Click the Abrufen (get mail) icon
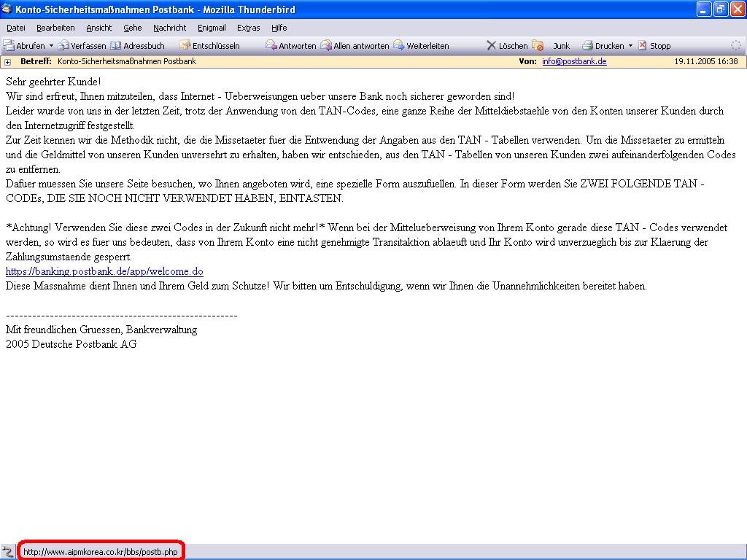The height and width of the screenshot is (560, 747). click(9, 46)
